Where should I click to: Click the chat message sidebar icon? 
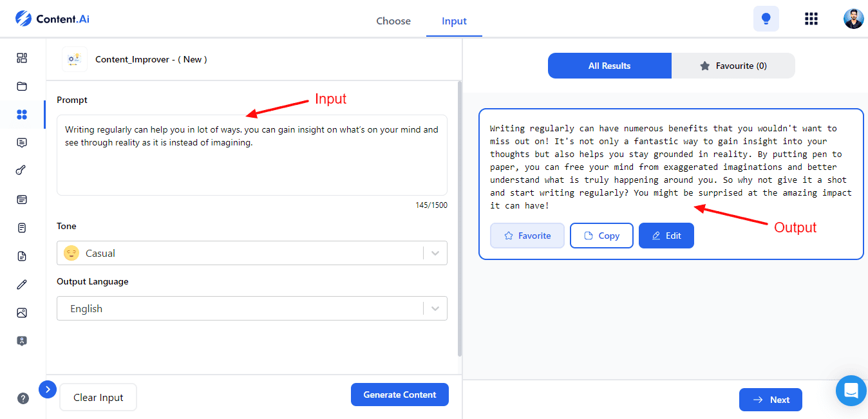click(x=22, y=143)
